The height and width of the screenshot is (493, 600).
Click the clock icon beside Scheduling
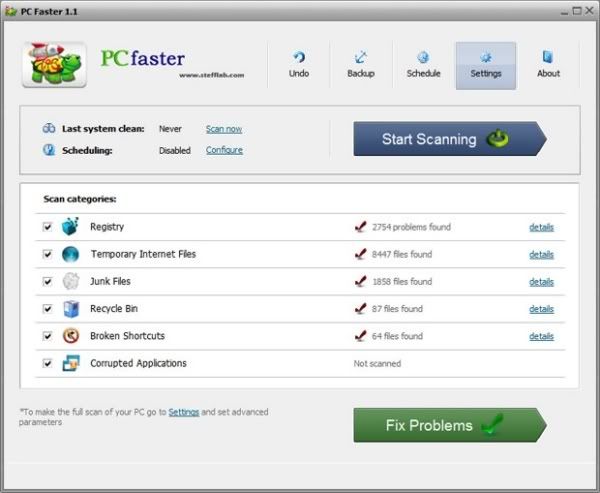(x=49, y=150)
